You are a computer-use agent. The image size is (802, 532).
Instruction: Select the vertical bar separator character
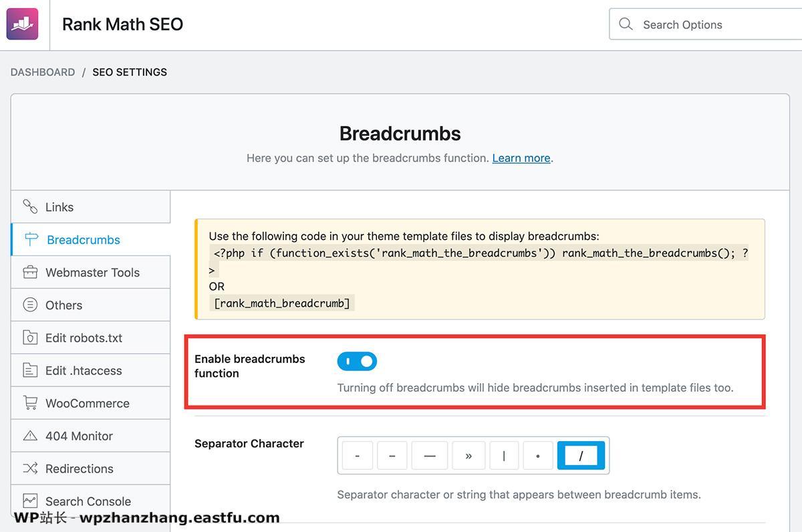click(504, 456)
